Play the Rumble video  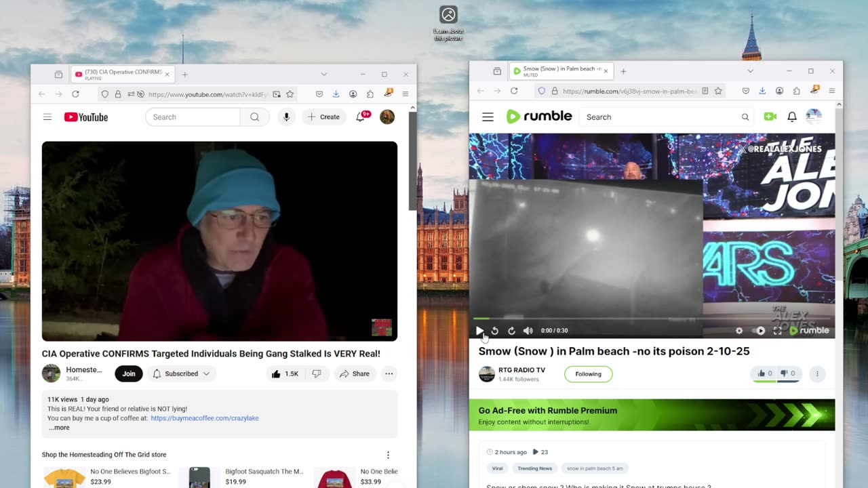pos(479,331)
